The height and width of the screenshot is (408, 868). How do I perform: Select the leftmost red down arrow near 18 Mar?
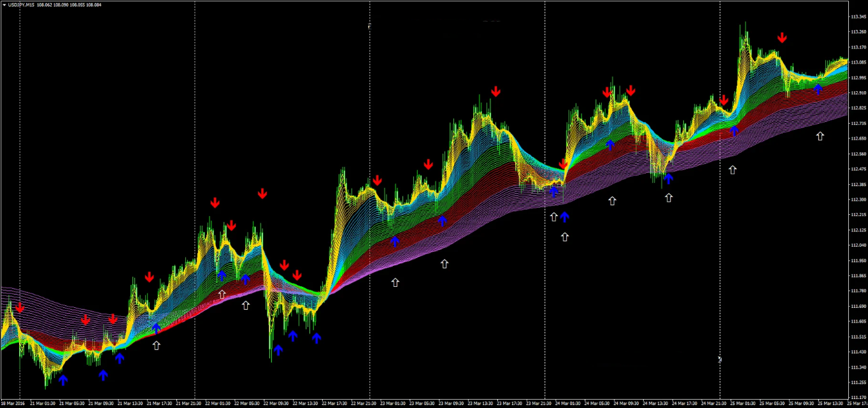pos(19,308)
